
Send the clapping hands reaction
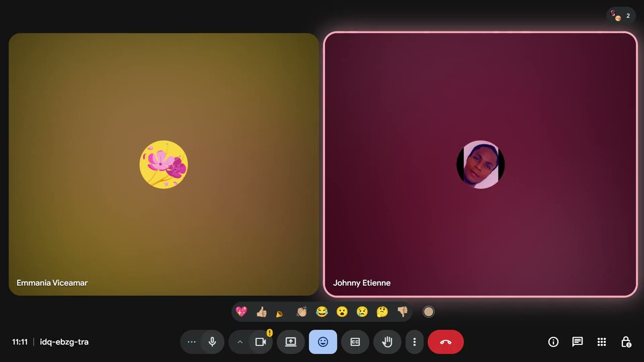point(302,312)
